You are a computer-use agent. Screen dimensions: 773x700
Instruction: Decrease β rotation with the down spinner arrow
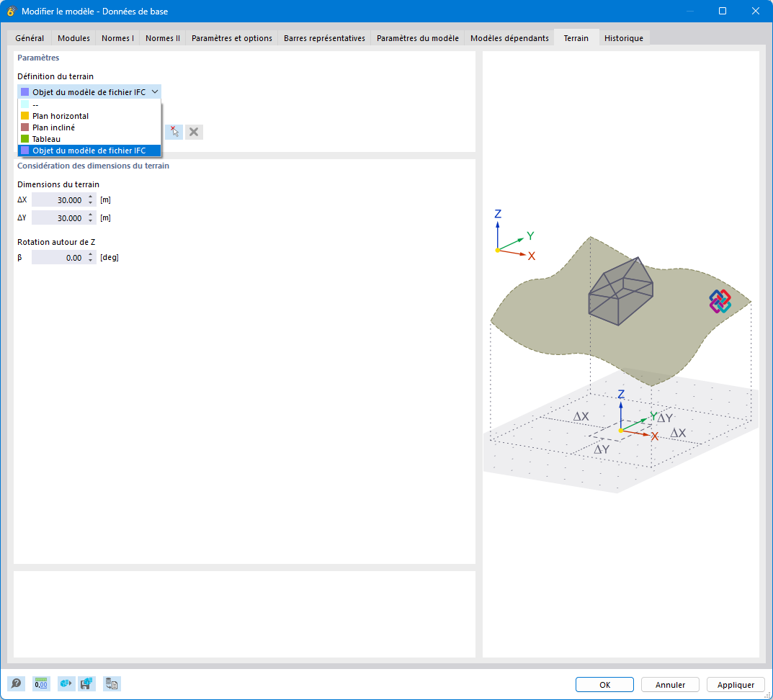click(x=91, y=261)
